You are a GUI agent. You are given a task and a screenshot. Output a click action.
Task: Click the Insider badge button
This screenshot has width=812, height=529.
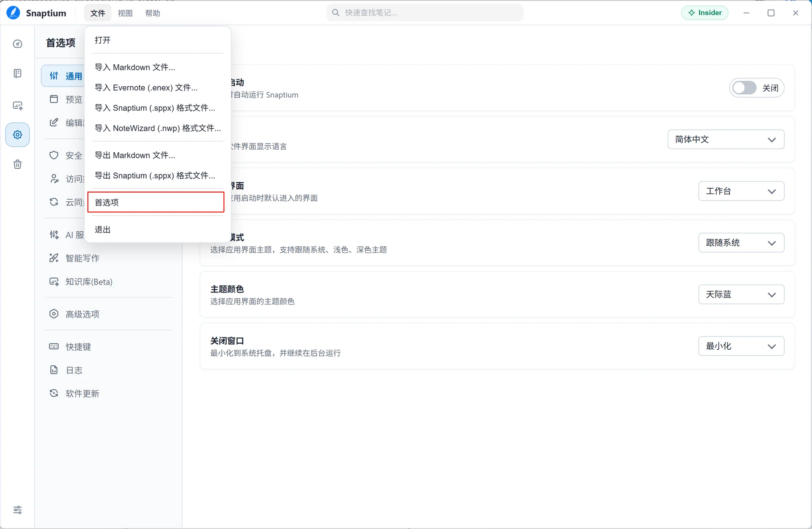click(705, 13)
